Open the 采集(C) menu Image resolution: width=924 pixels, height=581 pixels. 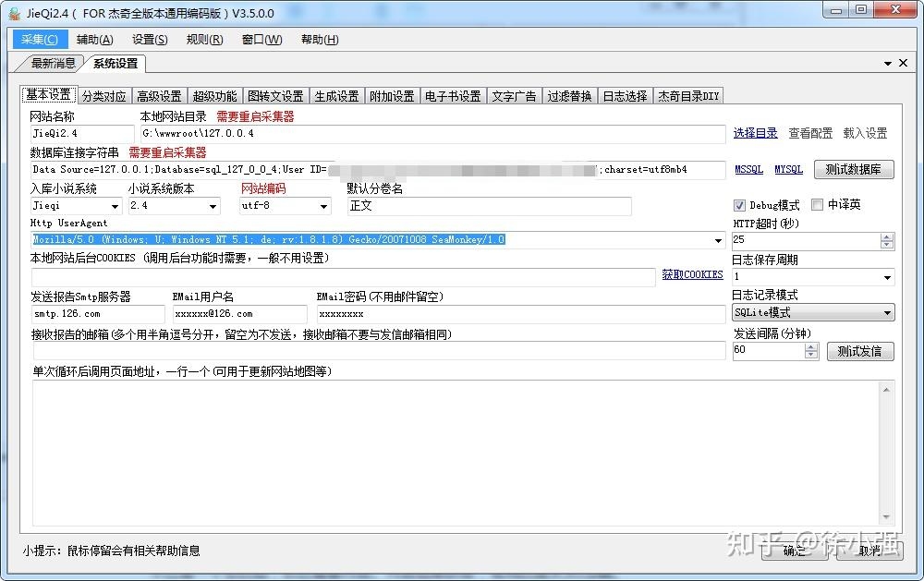[40, 39]
